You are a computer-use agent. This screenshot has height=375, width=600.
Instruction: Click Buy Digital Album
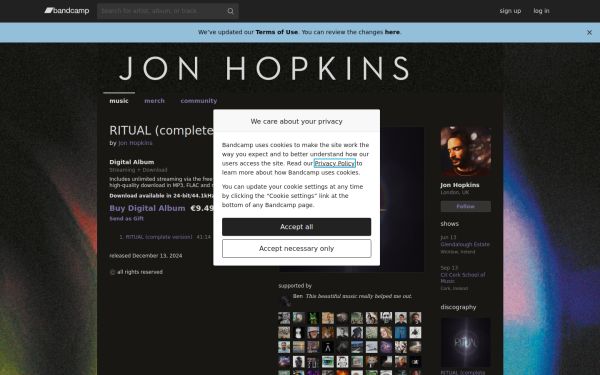pyautogui.click(x=147, y=208)
